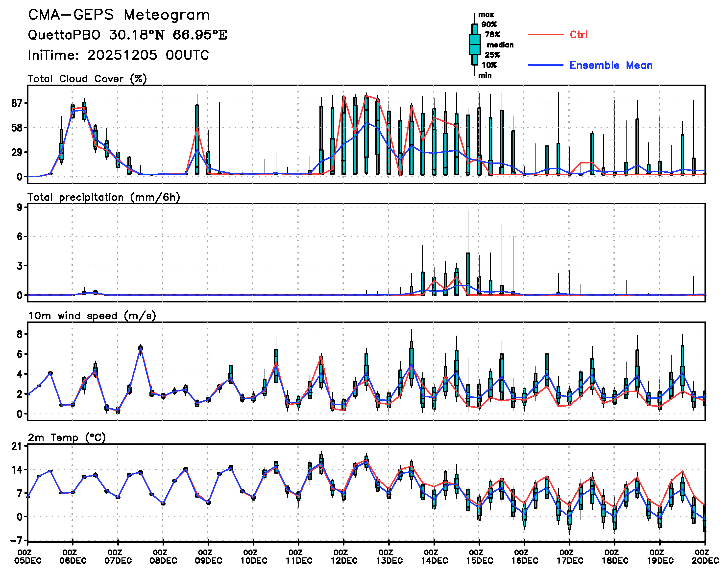Click the Ctrl legend label
The width and height of the screenshot is (728, 574).
click(578, 35)
